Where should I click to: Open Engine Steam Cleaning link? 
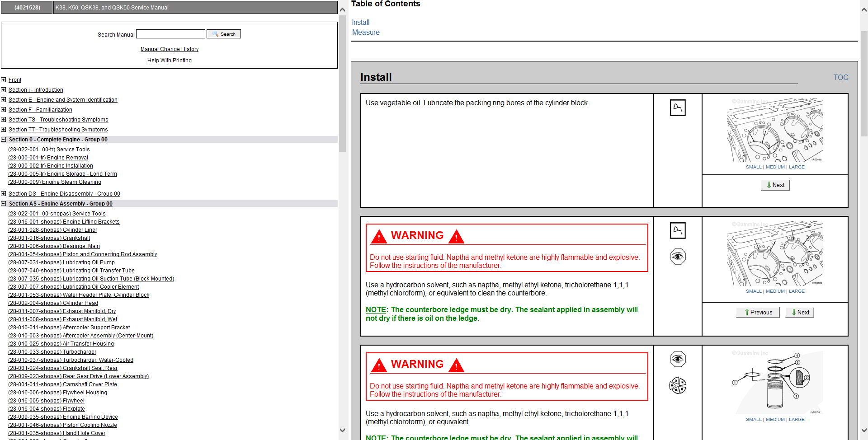55,182
